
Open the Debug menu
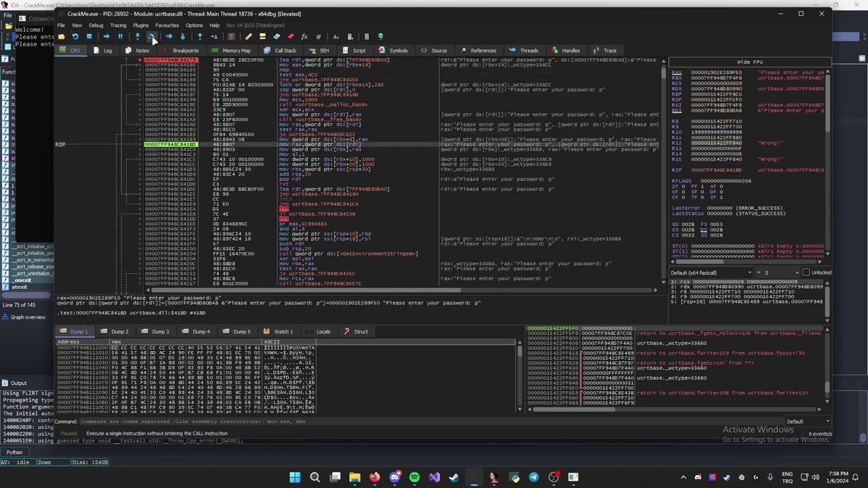tap(96, 25)
